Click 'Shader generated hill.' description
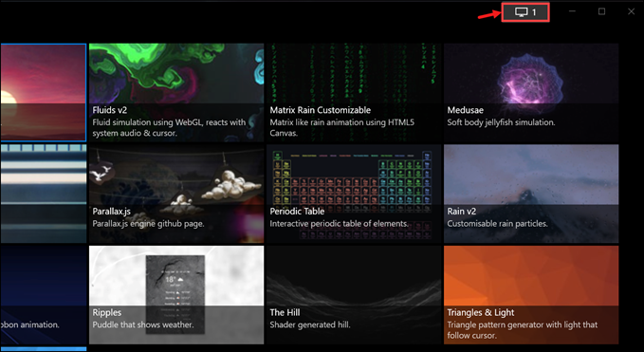Viewport: 644px width, 352px height. pos(310,324)
